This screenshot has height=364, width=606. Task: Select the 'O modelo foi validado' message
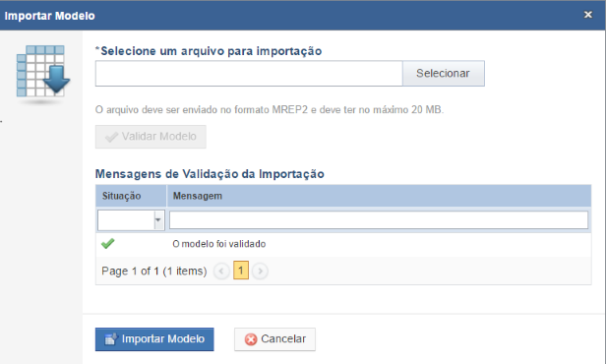(x=218, y=244)
